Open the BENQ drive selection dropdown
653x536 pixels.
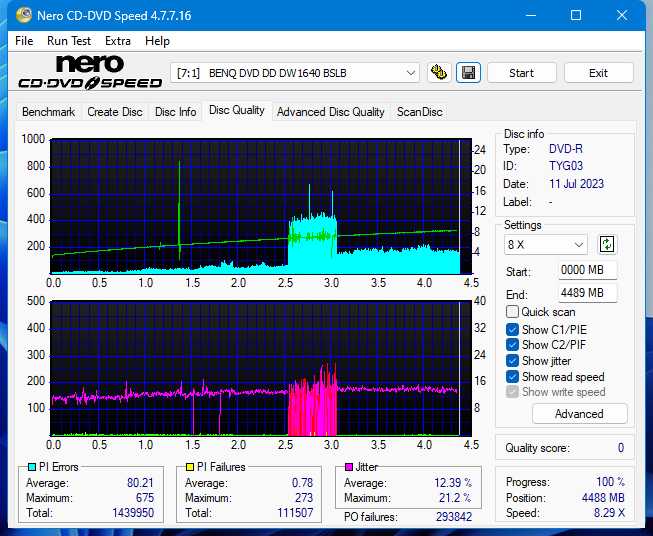pos(295,73)
